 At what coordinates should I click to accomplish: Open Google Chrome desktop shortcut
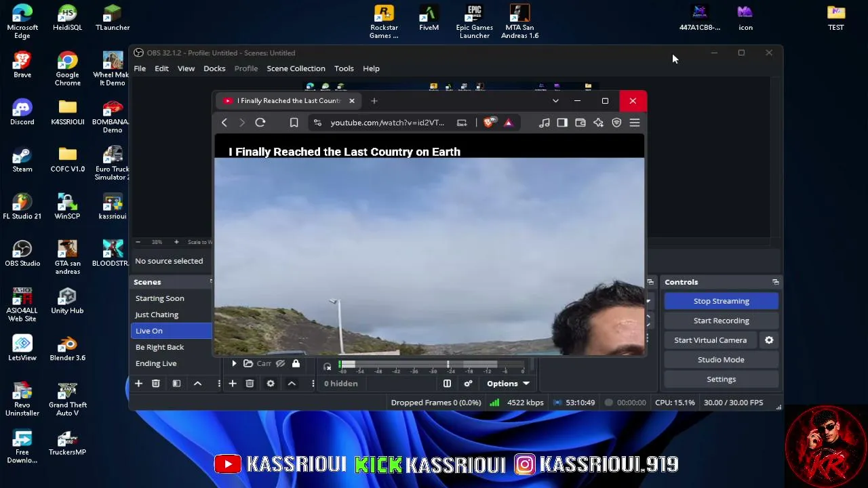67,68
